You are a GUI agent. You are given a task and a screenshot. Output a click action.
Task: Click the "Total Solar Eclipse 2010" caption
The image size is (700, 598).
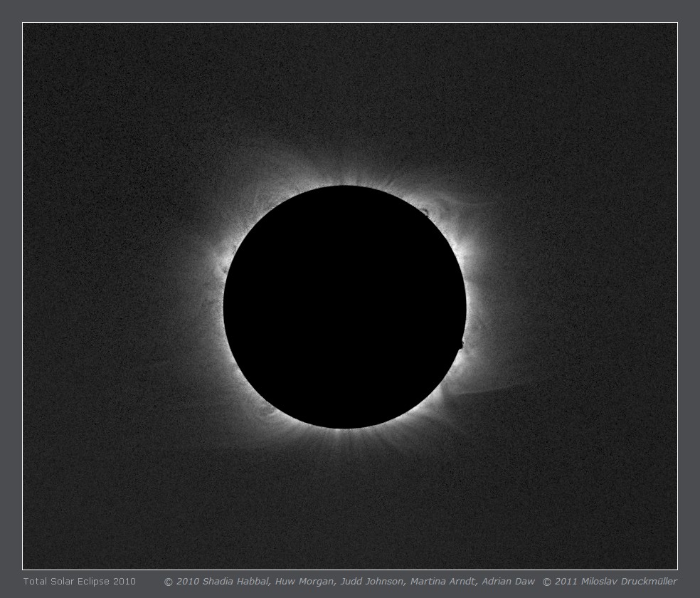point(79,582)
